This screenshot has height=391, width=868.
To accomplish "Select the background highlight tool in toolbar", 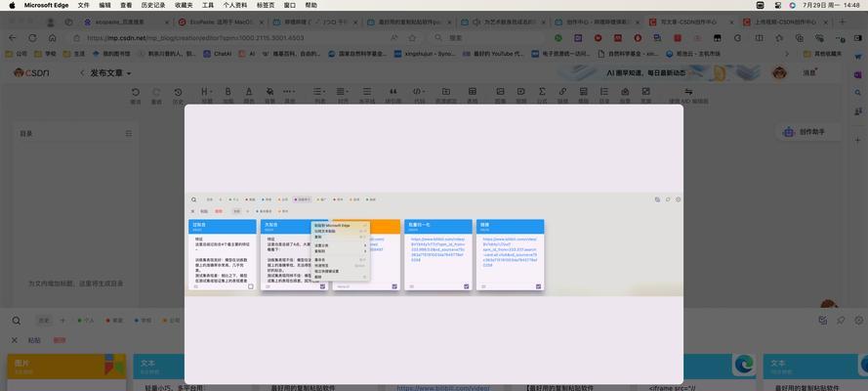I will pyautogui.click(x=269, y=95).
